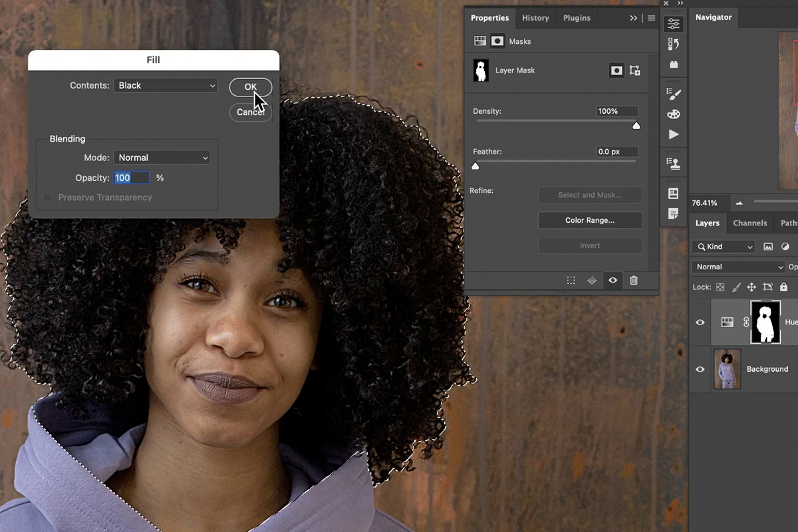798x532 pixels.
Task: Click the Apply Mask icon
Action: pyautogui.click(x=592, y=281)
